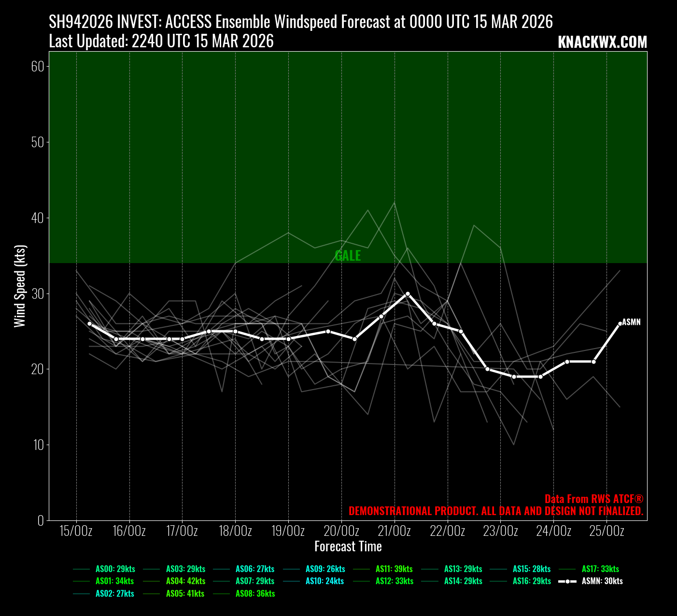The image size is (677, 616).
Task: Click the 25/00z forecast time tick label
Action: [x=606, y=532]
